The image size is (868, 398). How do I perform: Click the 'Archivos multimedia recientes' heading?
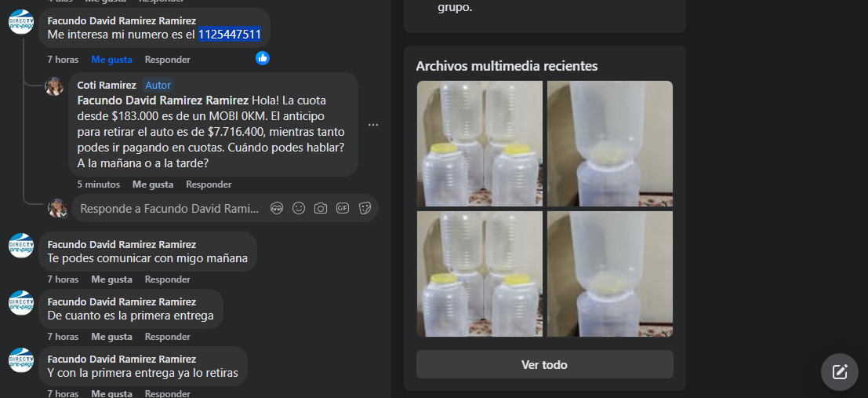tap(507, 66)
